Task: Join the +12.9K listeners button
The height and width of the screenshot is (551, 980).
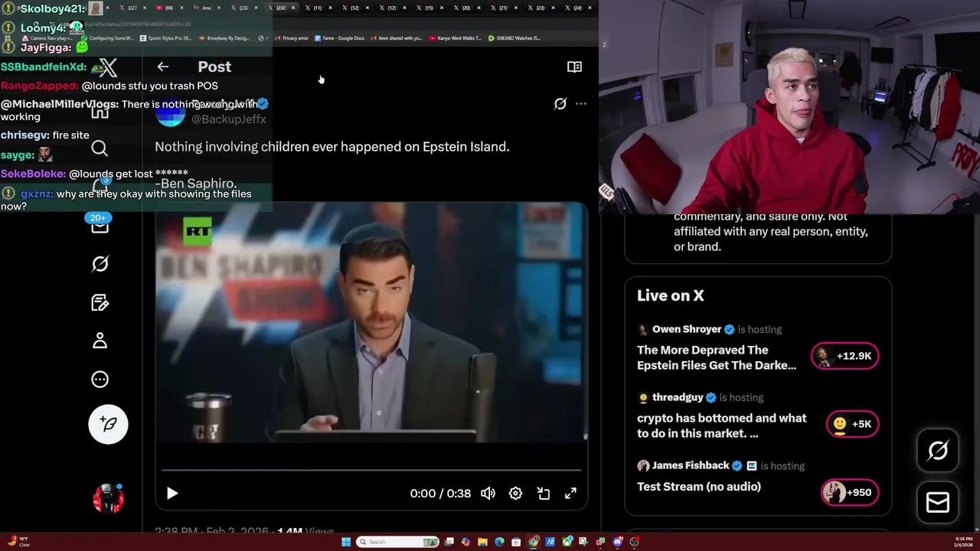Action: pos(844,356)
